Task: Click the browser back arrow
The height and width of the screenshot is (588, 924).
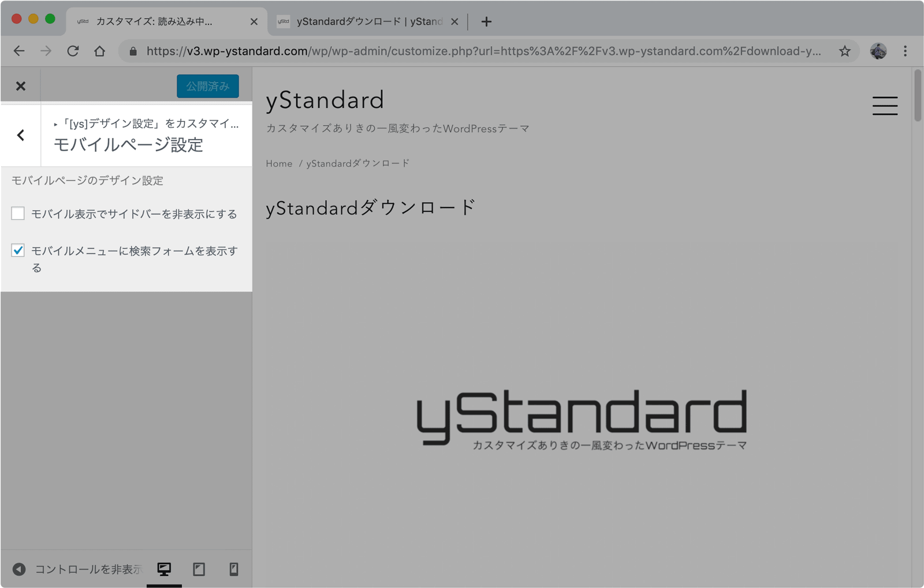Action: (19, 51)
